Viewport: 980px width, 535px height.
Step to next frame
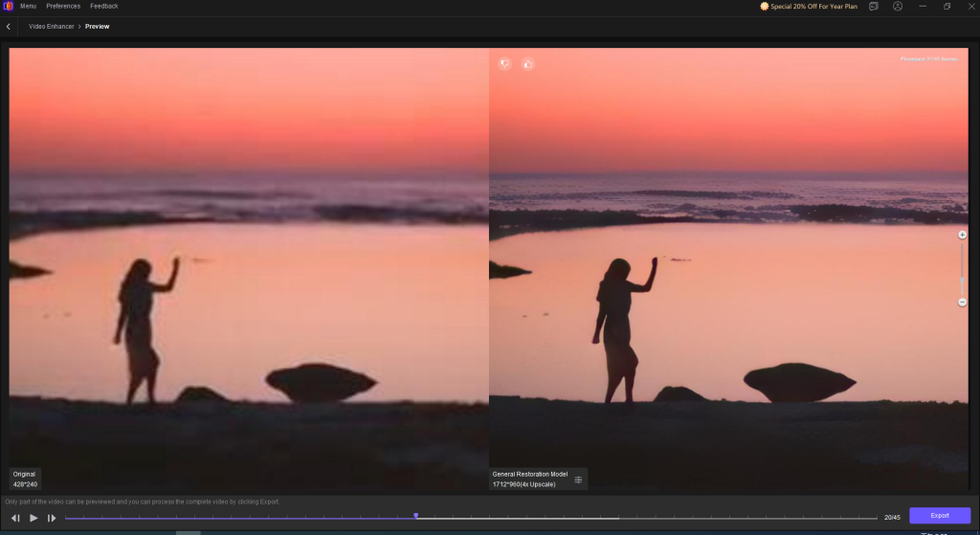[52, 518]
